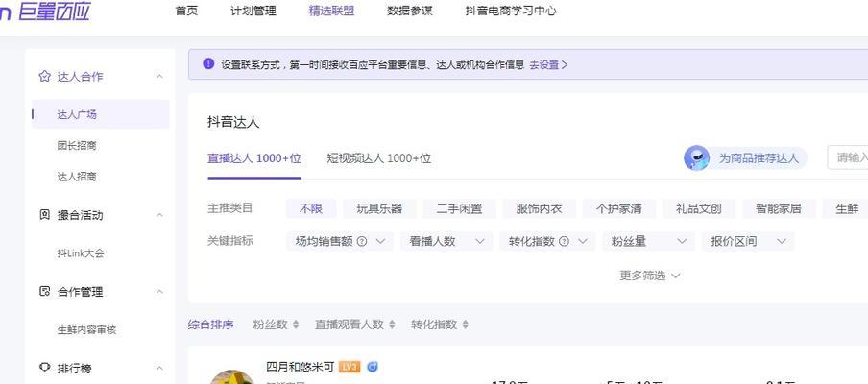This screenshot has height=384, width=868.
Task: Click the 合作管理 sidebar icon
Action: pyautogui.click(x=45, y=292)
